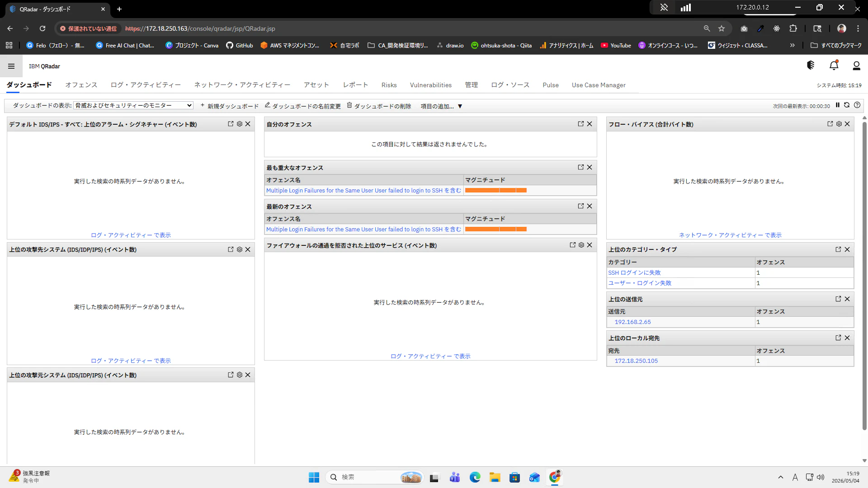Open destination IP 172.18.250.105
The height and width of the screenshot is (488, 868).
tap(636, 361)
